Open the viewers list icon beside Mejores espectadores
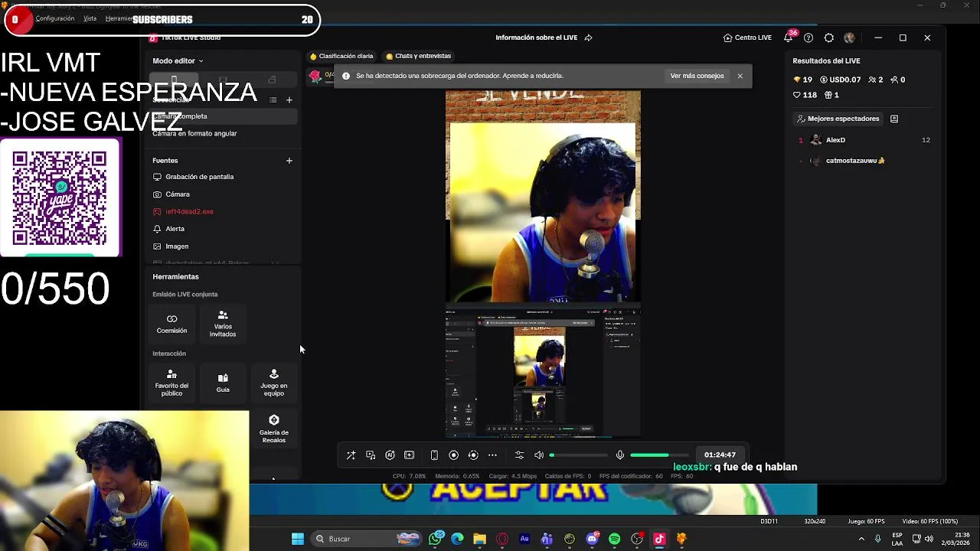 [893, 119]
